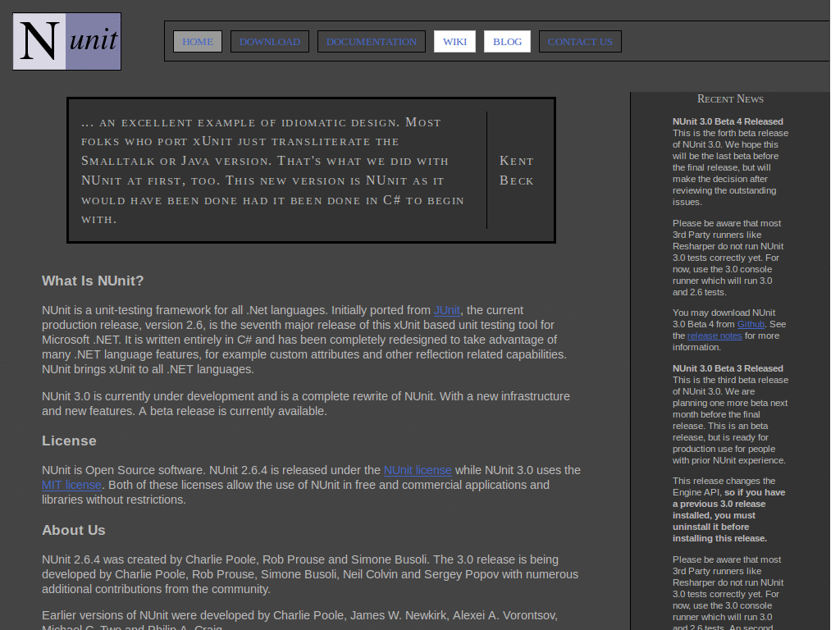This screenshot has height=630, width=840.
Task: Select CONTACT US in the navigation
Action: (580, 42)
